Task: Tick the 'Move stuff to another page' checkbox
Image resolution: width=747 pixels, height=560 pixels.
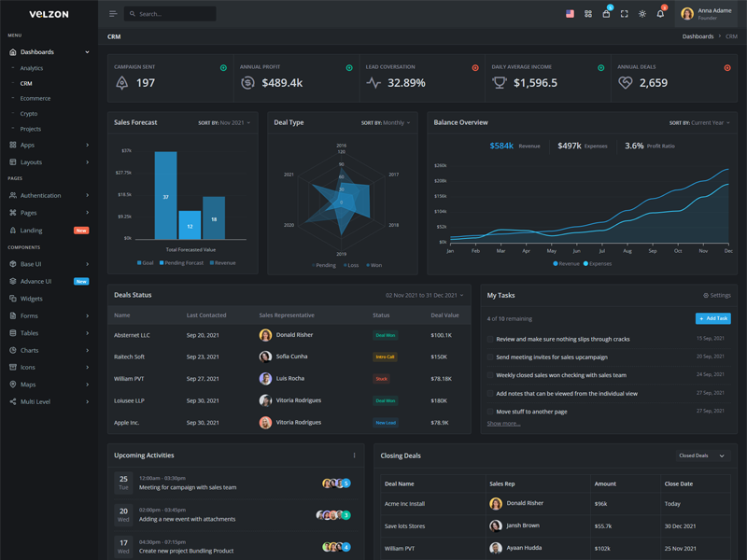Action: [x=490, y=412]
